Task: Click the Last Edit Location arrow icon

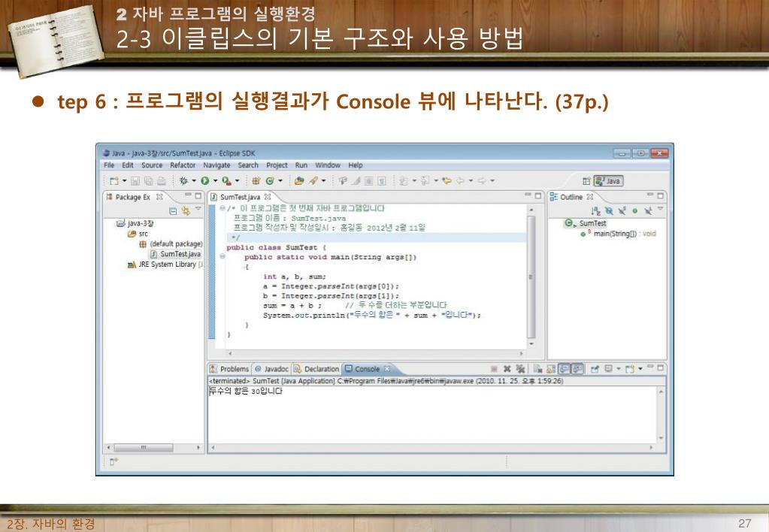Action: 447,181
